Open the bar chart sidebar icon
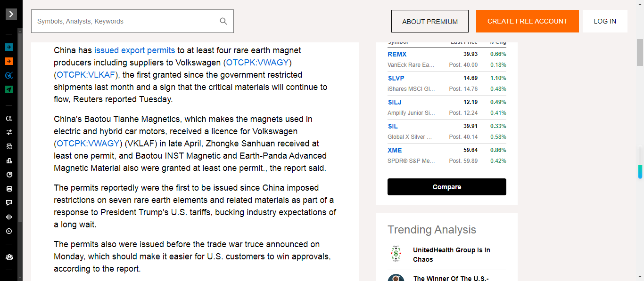Image resolution: width=644 pixels, height=281 pixels. click(9, 161)
